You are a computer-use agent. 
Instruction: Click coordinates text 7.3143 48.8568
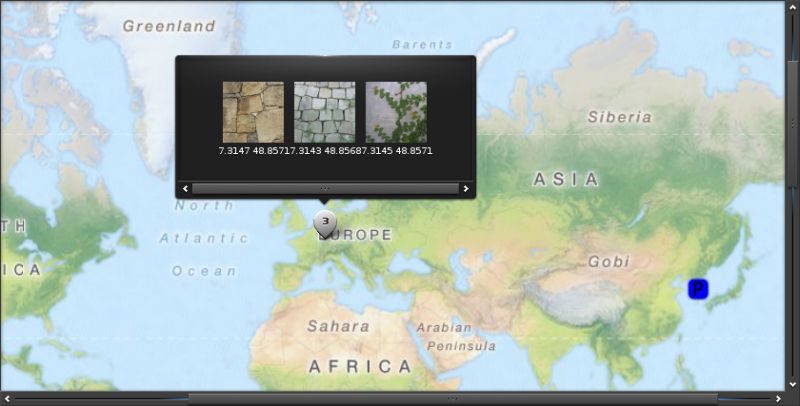(324, 151)
